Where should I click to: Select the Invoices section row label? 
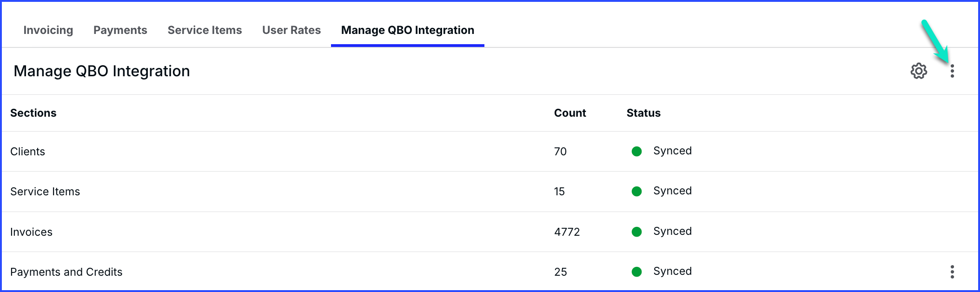pos(32,232)
